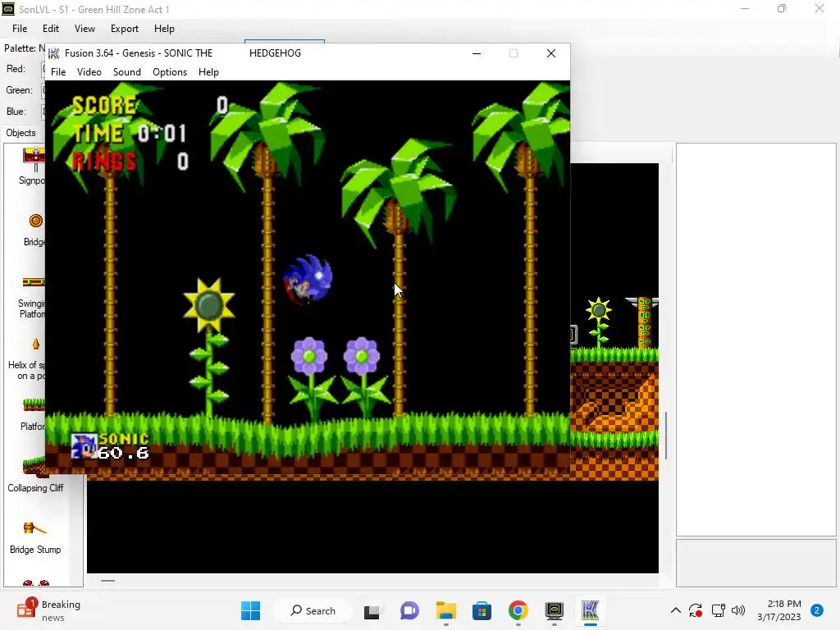Open File Explorer from taskbar

(445, 610)
